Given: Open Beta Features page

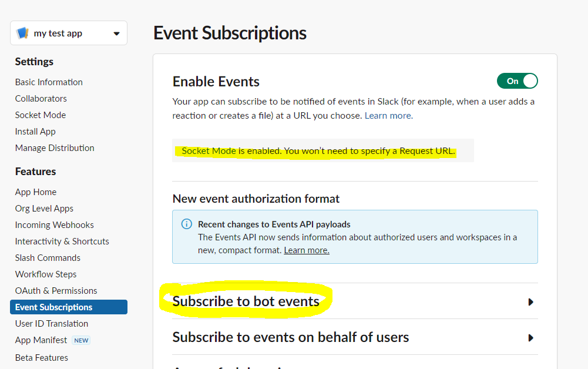Looking at the screenshot, I should (x=42, y=358).
